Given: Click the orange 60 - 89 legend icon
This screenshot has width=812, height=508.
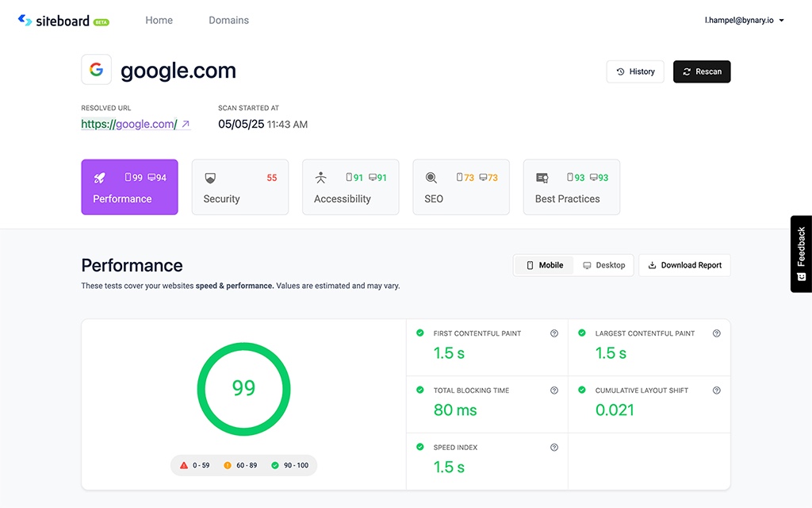Looking at the screenshot, I should click(x=228, y=465).
